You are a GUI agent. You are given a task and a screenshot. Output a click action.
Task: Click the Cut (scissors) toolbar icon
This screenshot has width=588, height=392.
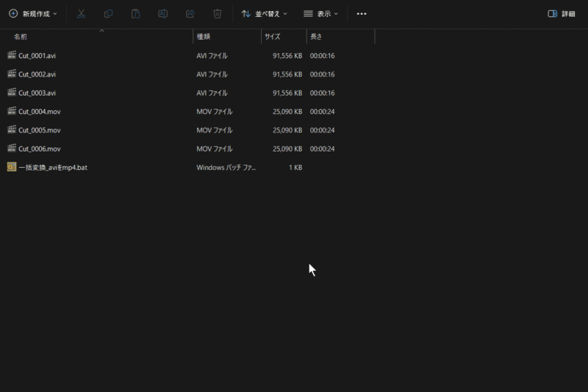coord(81,14)
